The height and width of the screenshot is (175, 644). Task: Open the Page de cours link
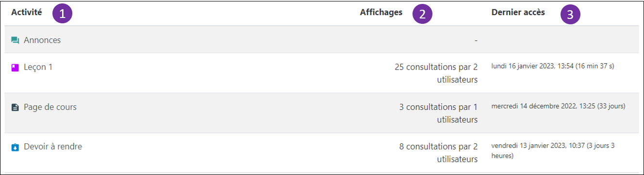[x=50, y=107]
